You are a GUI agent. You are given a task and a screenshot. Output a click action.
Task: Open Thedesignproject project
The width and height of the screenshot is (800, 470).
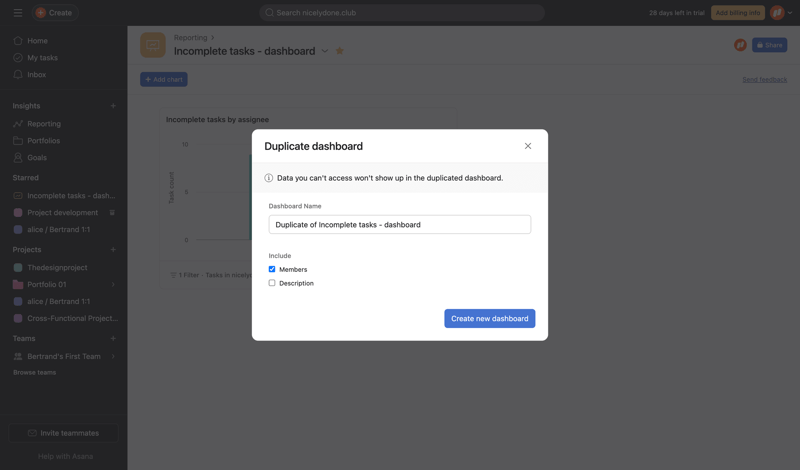pos(57,267)
